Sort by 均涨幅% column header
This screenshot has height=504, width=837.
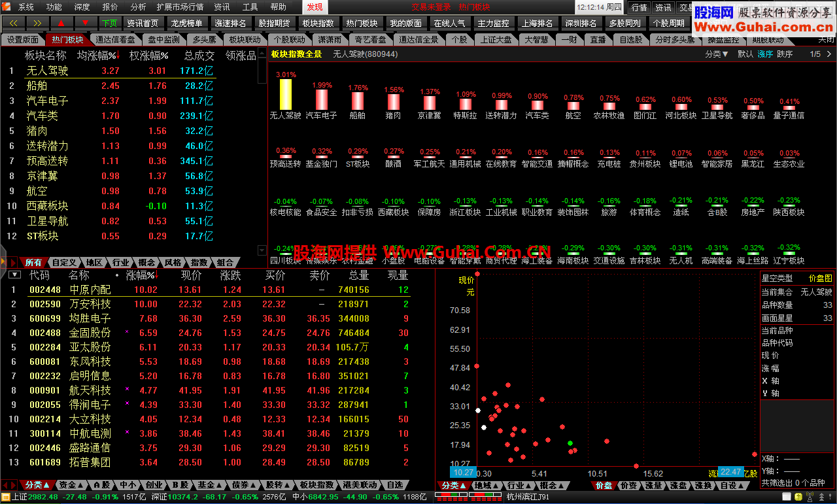pyautogui.click(x=99, y=56)
